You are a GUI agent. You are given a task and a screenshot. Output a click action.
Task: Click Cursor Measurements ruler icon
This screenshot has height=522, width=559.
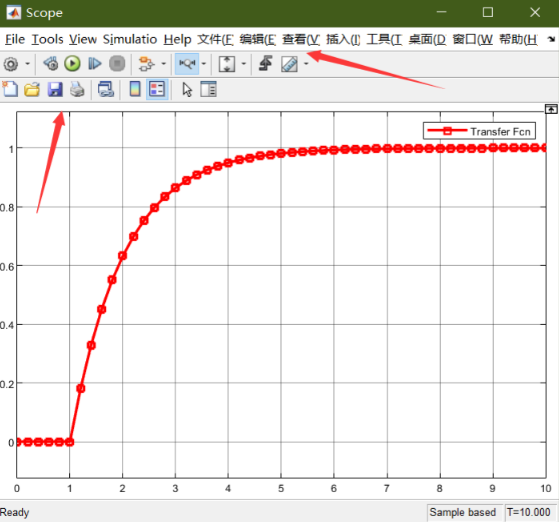pos(289,64)
